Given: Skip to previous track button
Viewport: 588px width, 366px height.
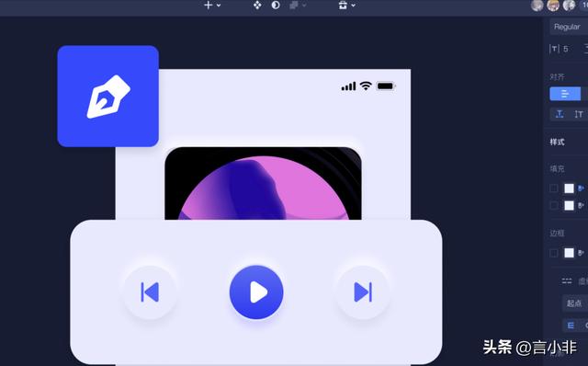Looking at the screenshot, I should coord(150,292).
